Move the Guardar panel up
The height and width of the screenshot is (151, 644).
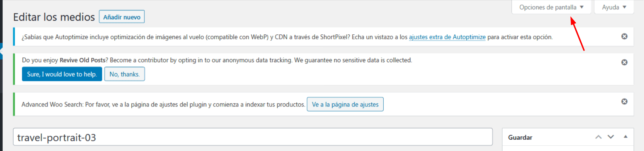[598, 137]
